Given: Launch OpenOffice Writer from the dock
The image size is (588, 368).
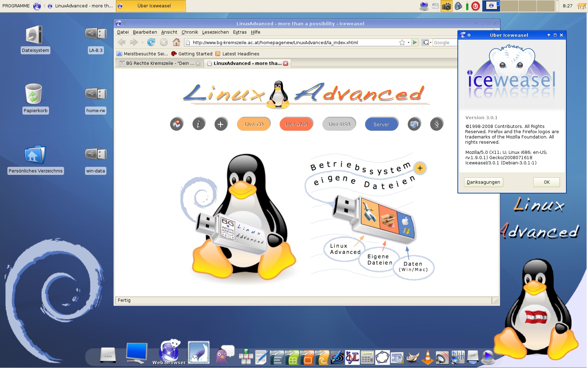Looking at the screenshot, I should [277, 357].
